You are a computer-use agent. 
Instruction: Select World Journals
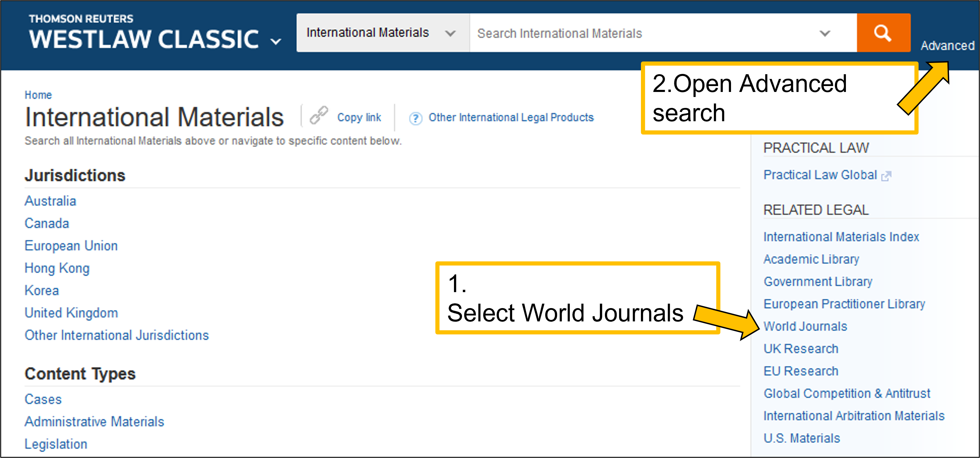[x=805, y=326]
